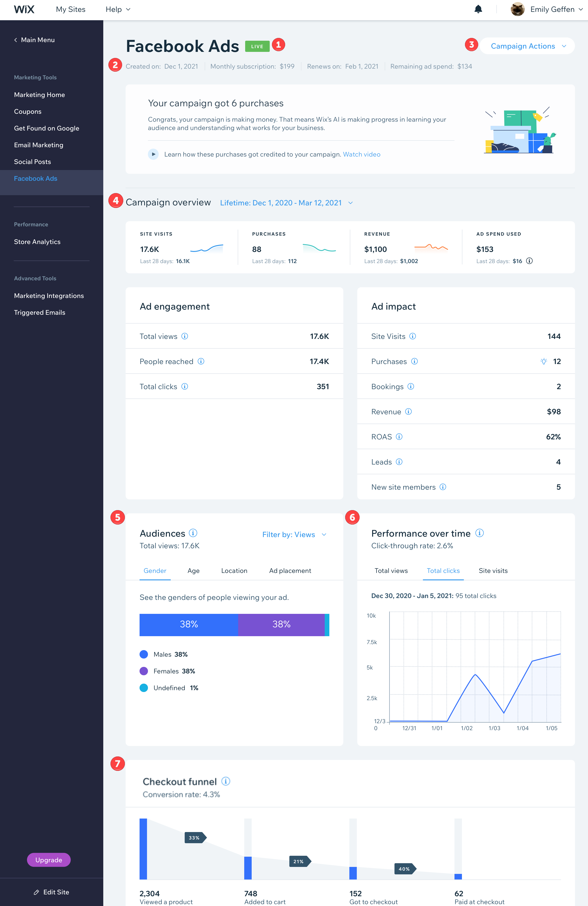Click info icon beside People reached
Screen dimensions: 588x906
201,361
